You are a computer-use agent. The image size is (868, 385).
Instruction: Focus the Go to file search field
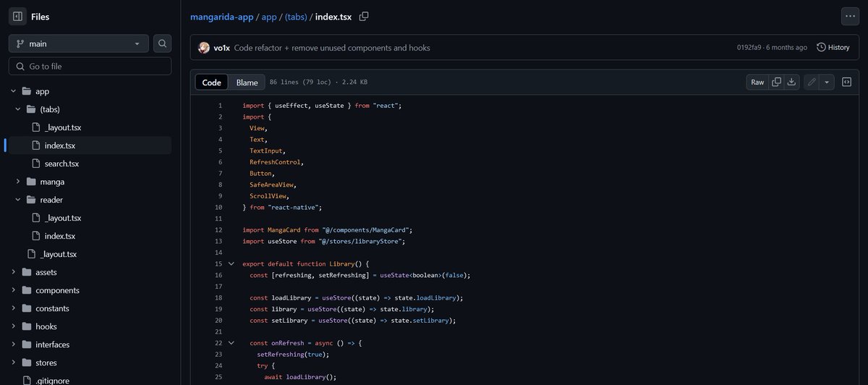pos(90,66)
